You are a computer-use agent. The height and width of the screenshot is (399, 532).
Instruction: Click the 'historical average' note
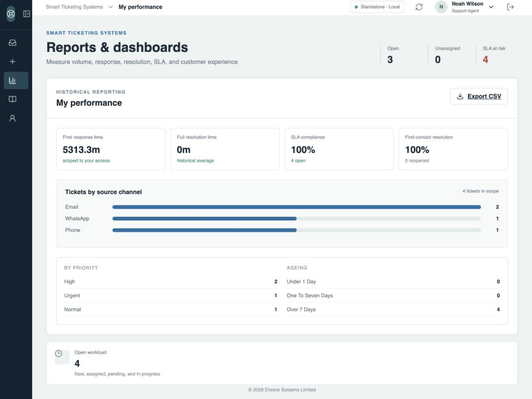195,161
